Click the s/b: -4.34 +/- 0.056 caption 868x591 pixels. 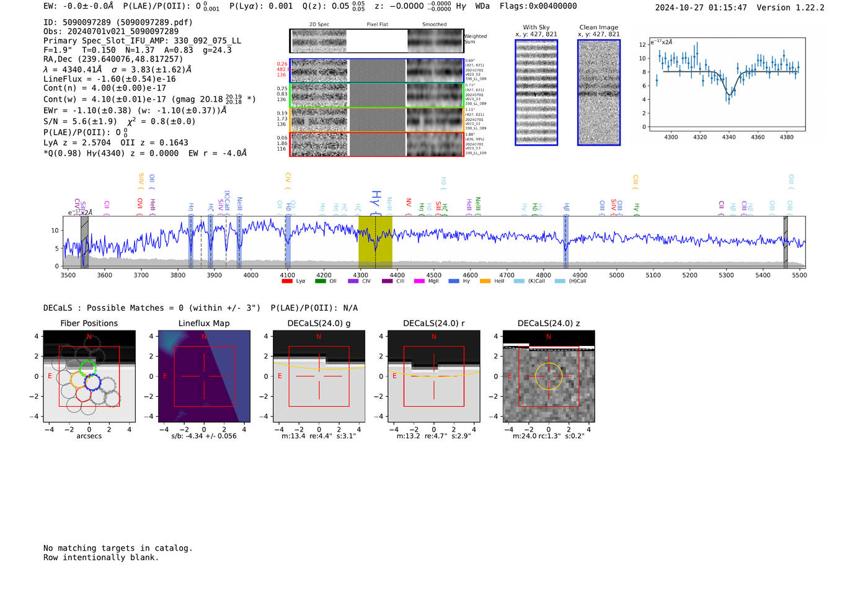pyautogui.click(x=204, y=436)
